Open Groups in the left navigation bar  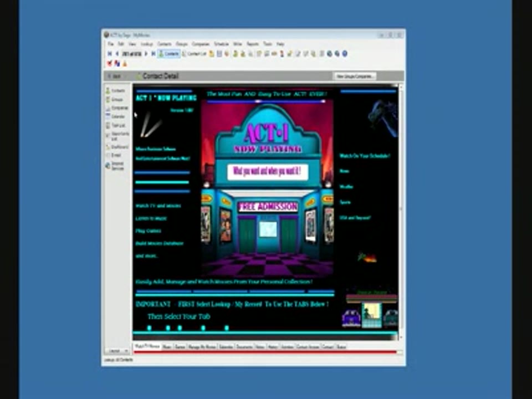(x=114, y=99)
